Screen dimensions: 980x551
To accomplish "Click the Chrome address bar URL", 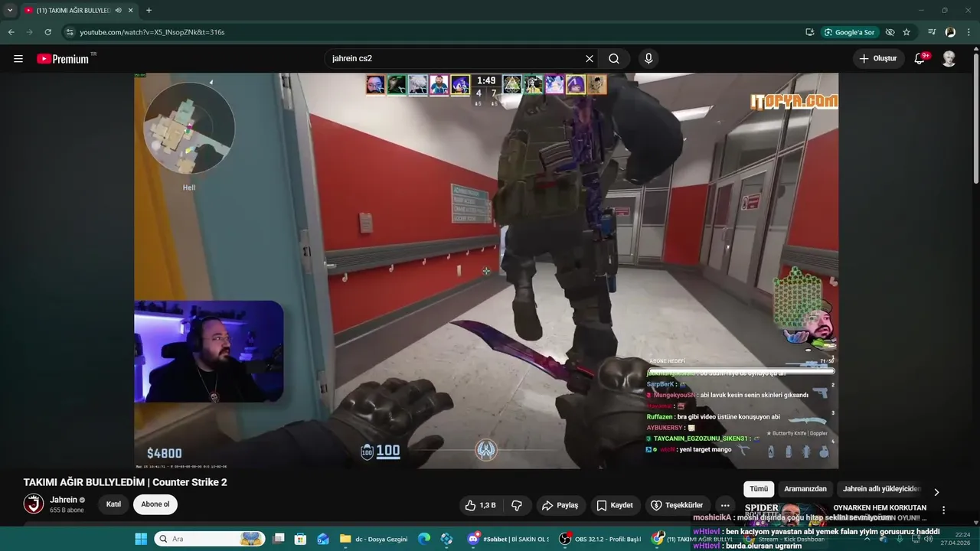I will coord(152,32).
